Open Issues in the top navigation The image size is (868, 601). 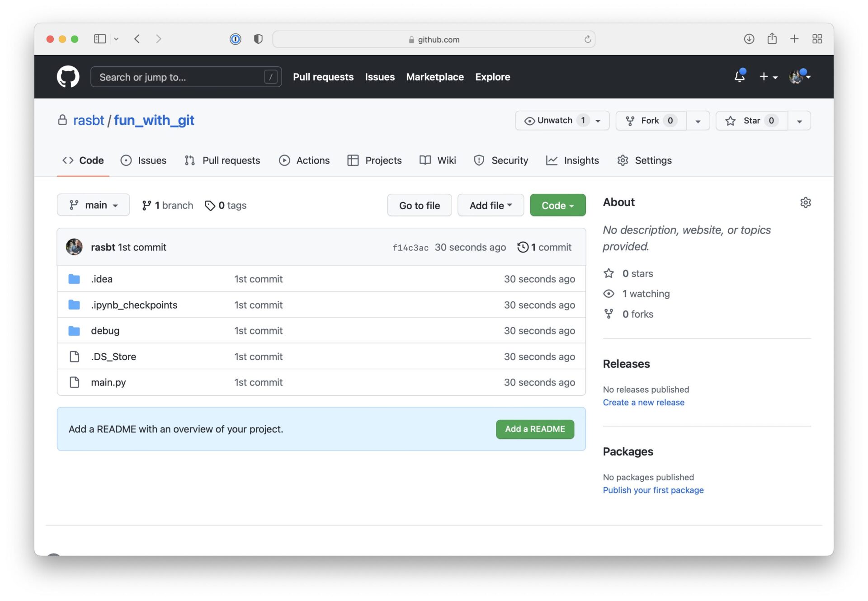coord(380,77)
